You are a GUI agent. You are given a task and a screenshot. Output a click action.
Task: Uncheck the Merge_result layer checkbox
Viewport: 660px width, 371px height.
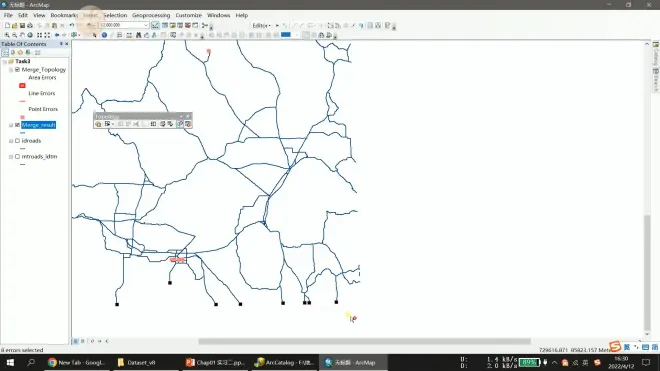[x=17, y=125]
